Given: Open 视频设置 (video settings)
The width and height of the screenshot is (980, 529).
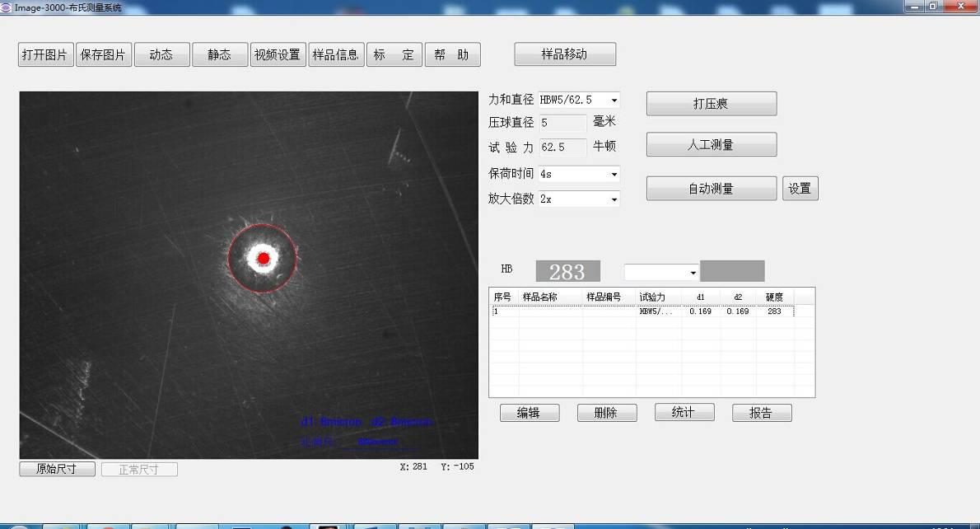Looking at the screenshot, I should click(x=278, y=55).
